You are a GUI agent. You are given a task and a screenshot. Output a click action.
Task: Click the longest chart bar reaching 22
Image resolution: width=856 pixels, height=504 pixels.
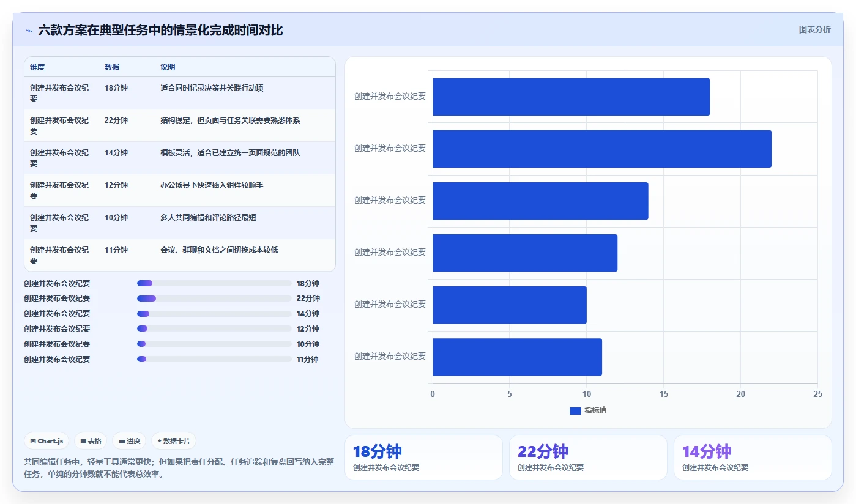coord(602,149)
